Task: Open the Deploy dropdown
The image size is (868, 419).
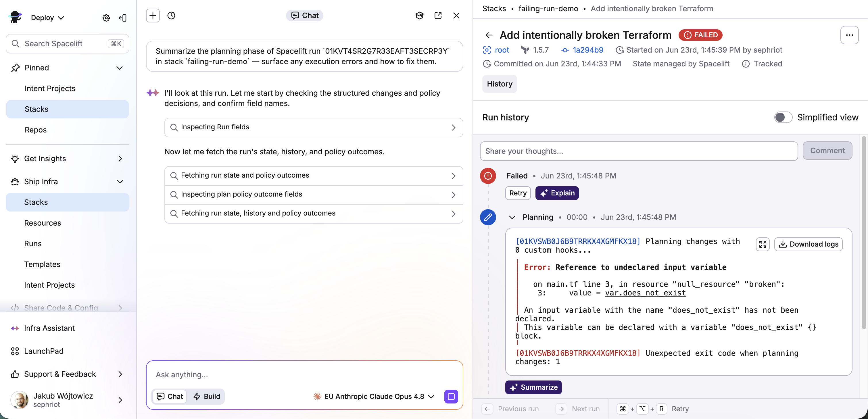Action: [x=47, y=18]
